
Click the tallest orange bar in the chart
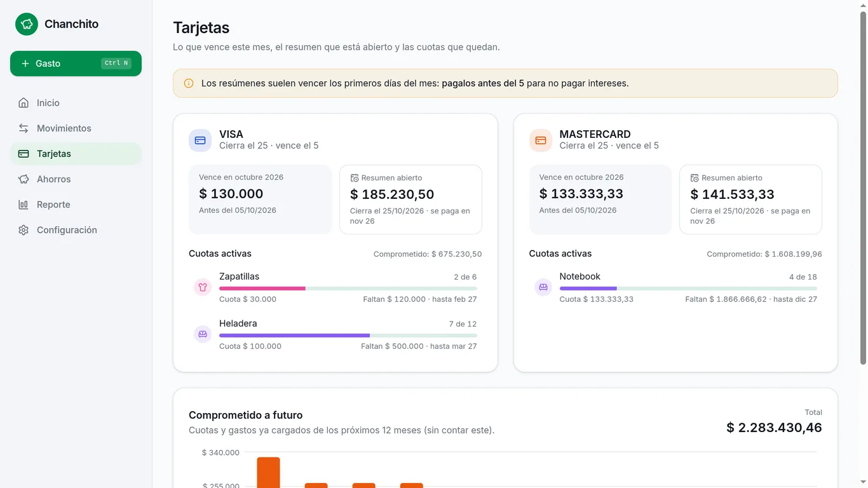tap(268, 472)
